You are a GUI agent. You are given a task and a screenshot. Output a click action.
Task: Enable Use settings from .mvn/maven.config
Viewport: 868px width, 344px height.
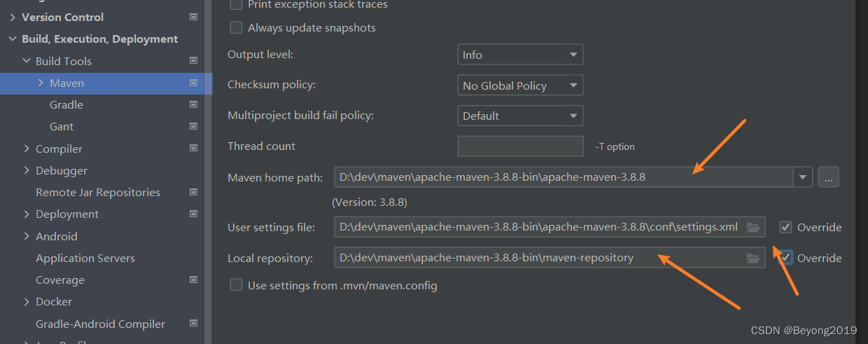237,285
